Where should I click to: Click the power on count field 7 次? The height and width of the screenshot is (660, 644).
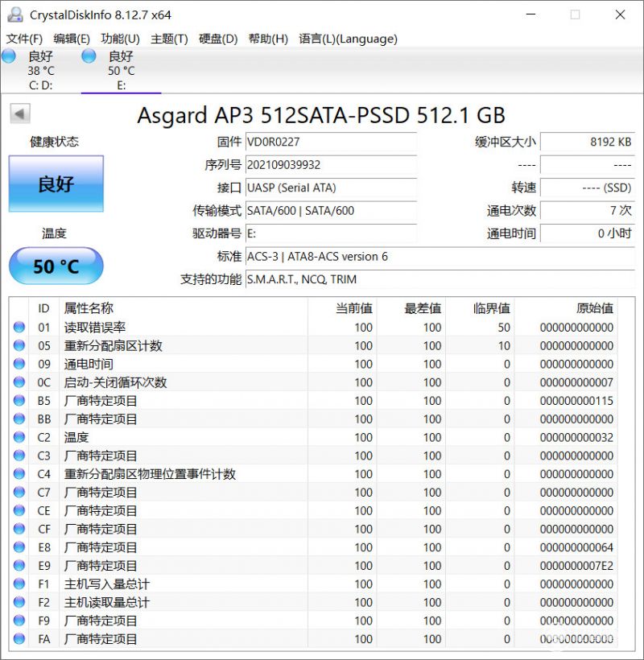tap(587, 210)
